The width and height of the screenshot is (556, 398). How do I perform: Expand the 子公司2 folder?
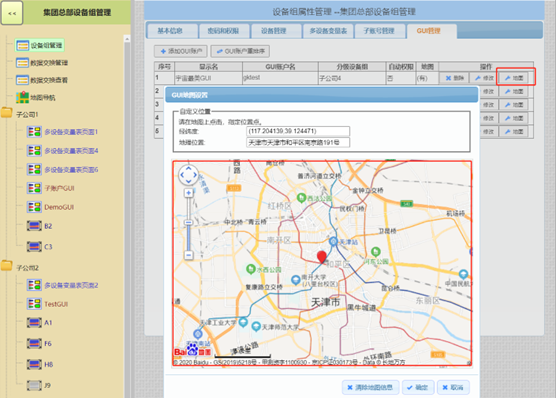7,266
